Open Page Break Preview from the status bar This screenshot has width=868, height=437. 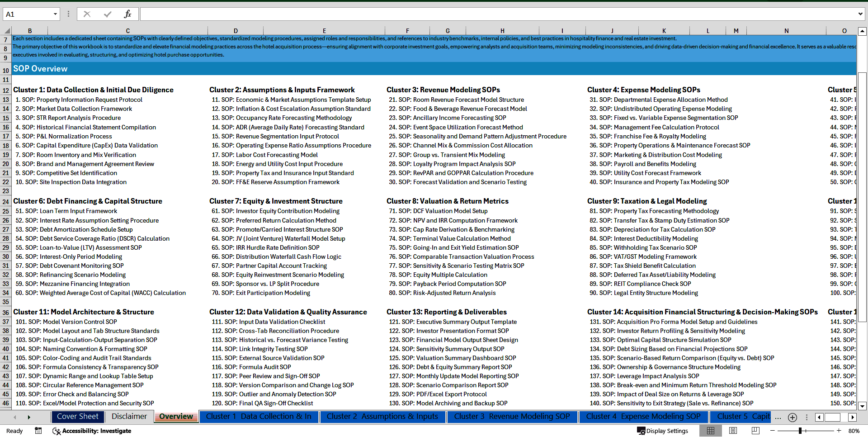coord(755,431)
